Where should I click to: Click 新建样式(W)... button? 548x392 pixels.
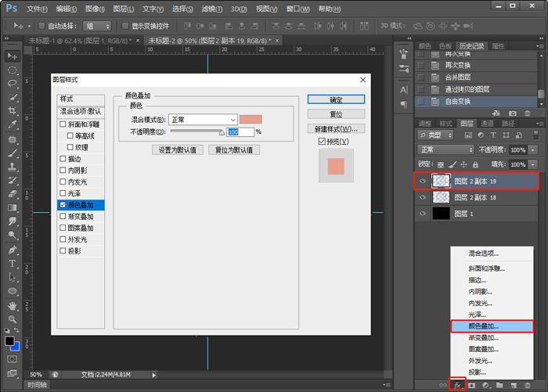coord(336,129)
